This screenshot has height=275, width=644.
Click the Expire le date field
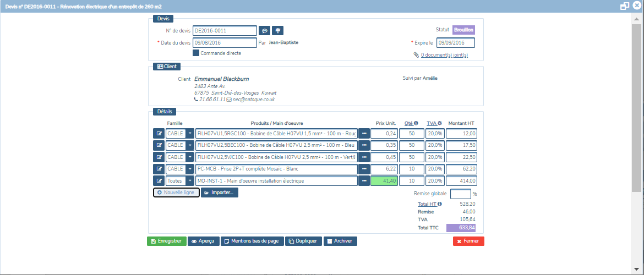pyautogui.click(x=455, y=43)
